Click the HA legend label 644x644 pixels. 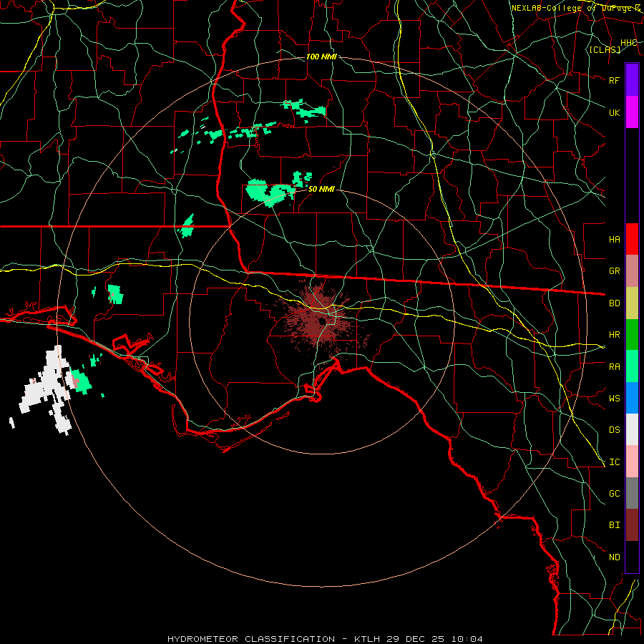(614, 239)
